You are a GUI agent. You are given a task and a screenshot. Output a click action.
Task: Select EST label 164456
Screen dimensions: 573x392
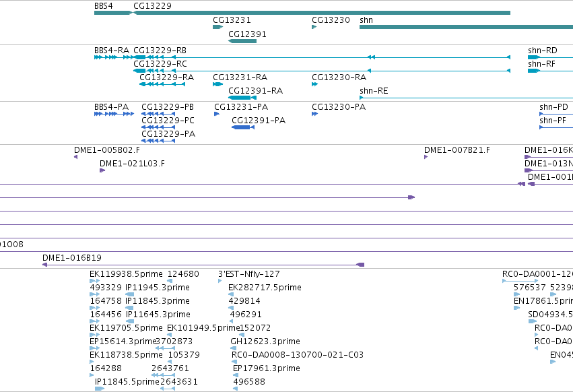(x=106, y=315)
